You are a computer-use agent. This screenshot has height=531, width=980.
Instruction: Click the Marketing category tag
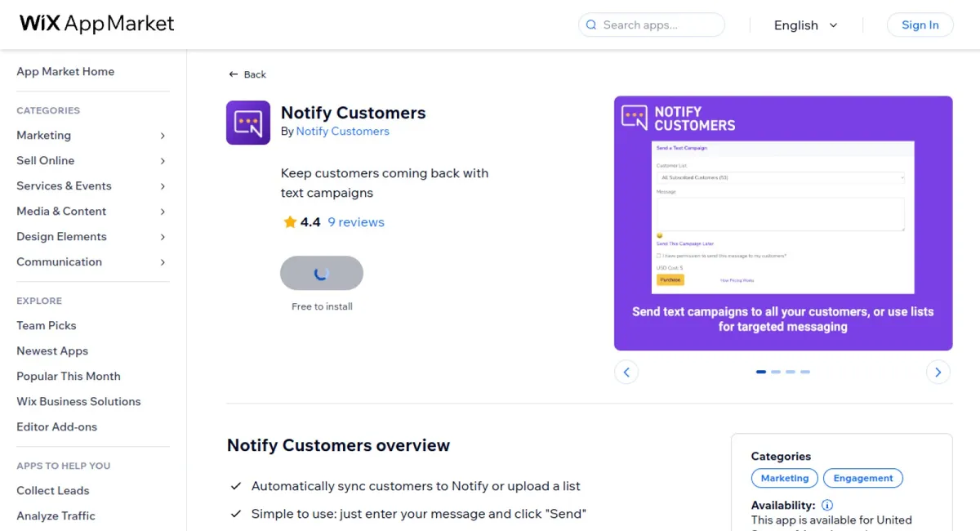coord(785,479)
